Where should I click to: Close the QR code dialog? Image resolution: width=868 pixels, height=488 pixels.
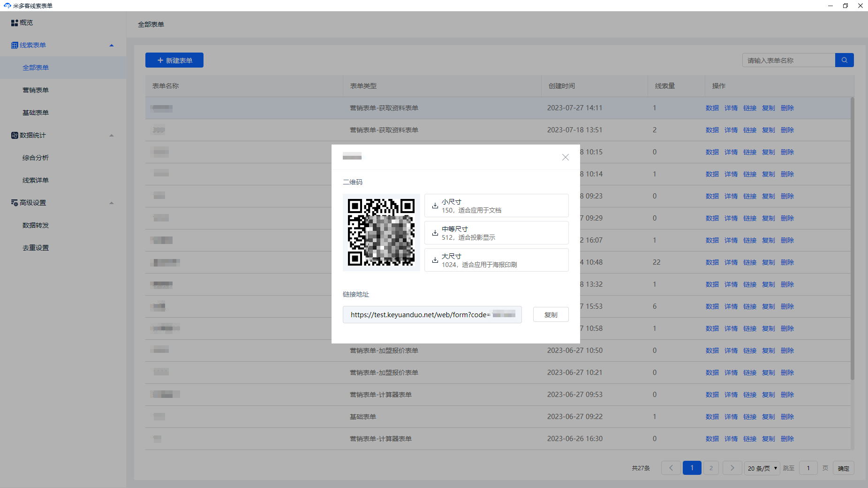click(x=565, y=157)
